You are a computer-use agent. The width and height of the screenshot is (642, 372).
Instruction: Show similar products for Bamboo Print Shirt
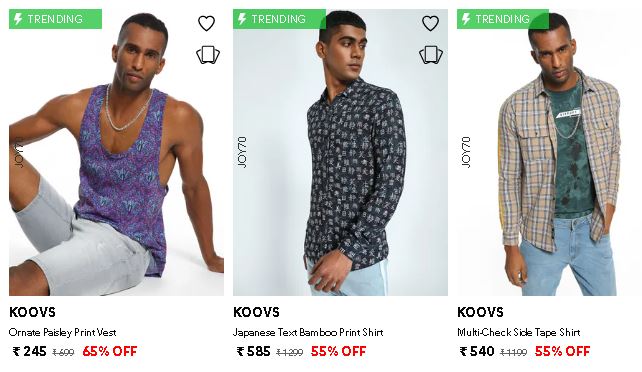pos(431,55)
